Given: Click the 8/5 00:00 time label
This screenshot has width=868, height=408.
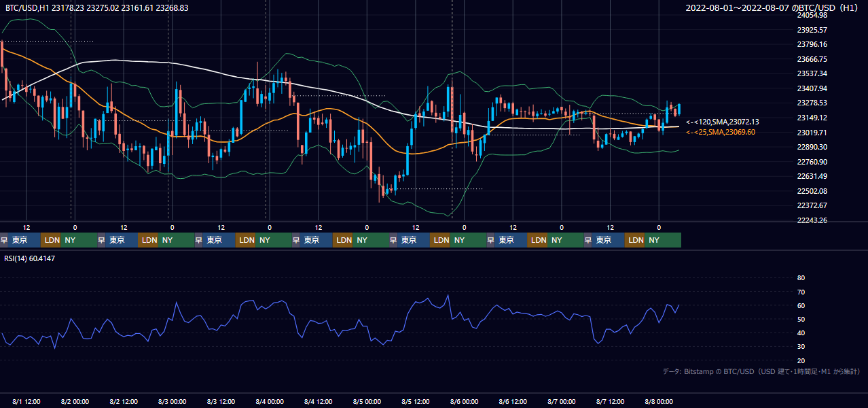Looking at the screenshot, I should coord(367,402).
